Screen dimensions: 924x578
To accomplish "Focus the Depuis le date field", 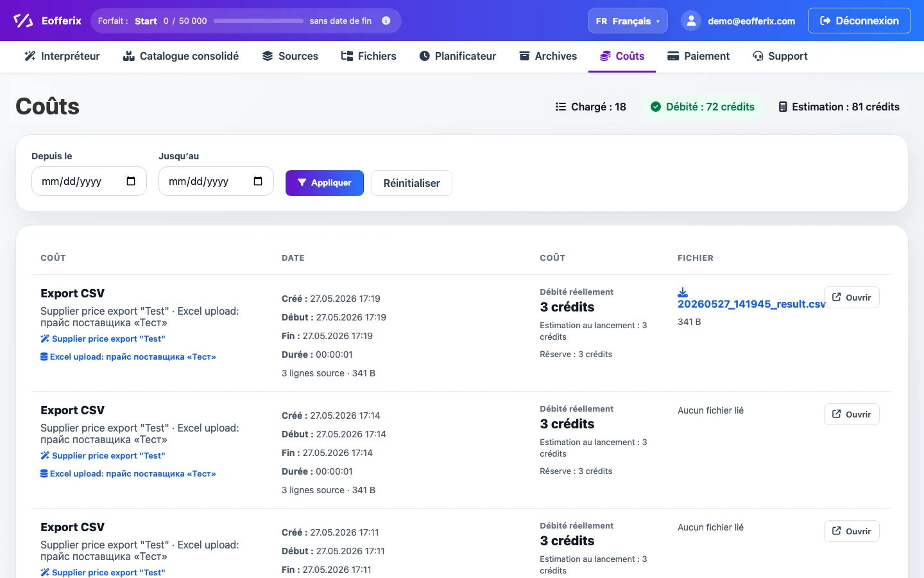I will click(89, 181).
